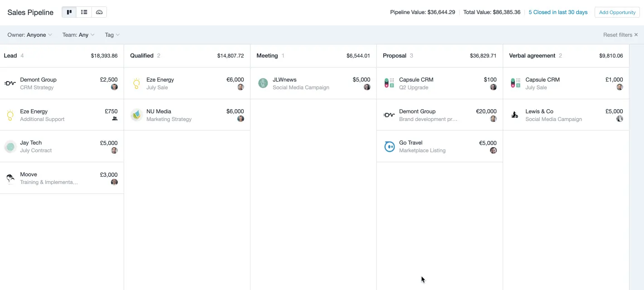
Task: Click the Jay Tech logo
Action: tap(10, 146)
